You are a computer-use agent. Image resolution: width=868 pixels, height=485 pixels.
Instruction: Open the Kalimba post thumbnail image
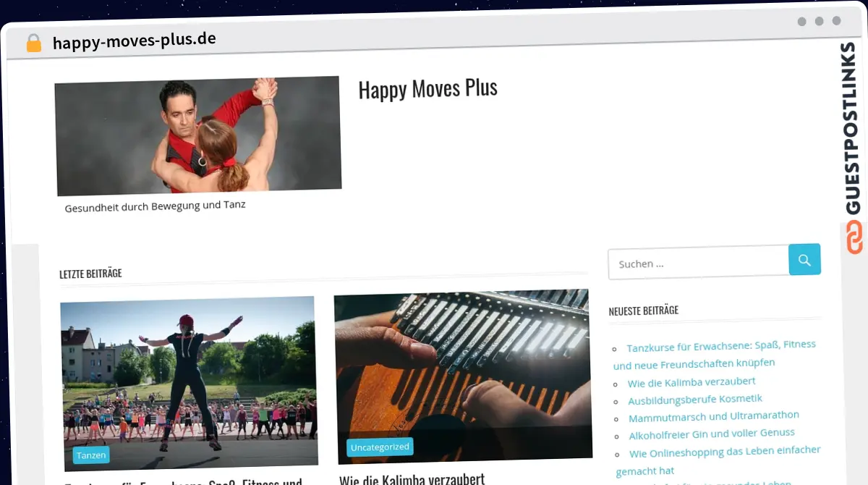463,376
